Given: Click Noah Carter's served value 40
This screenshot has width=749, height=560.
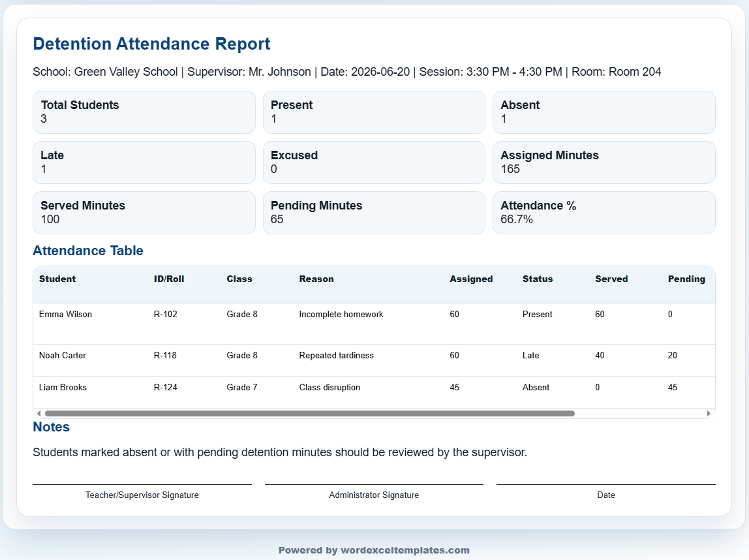Looking at the screenshot, I should [600, 355].
